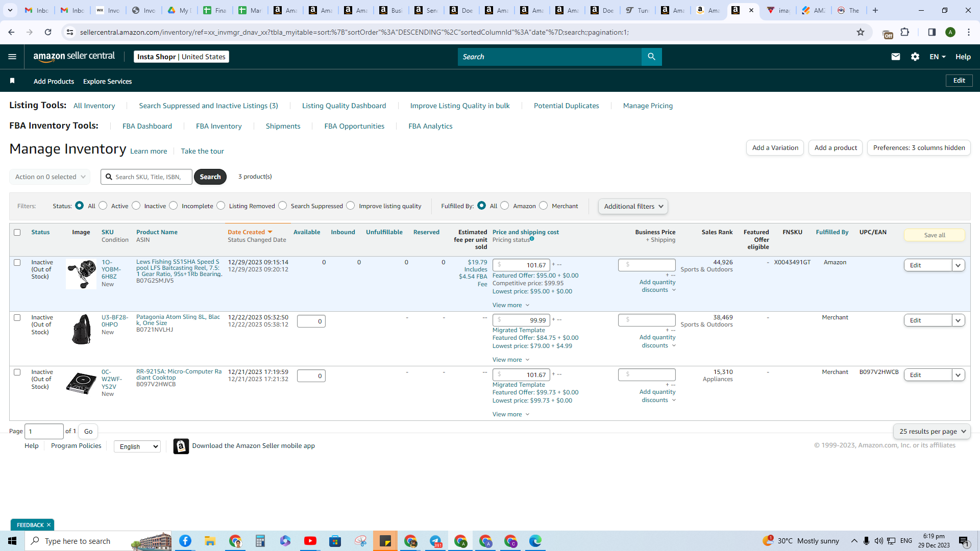Open YouTube from the taskbar
This screenshot has width=980, height=551.
pyautogui.click(x=310, y=541)
